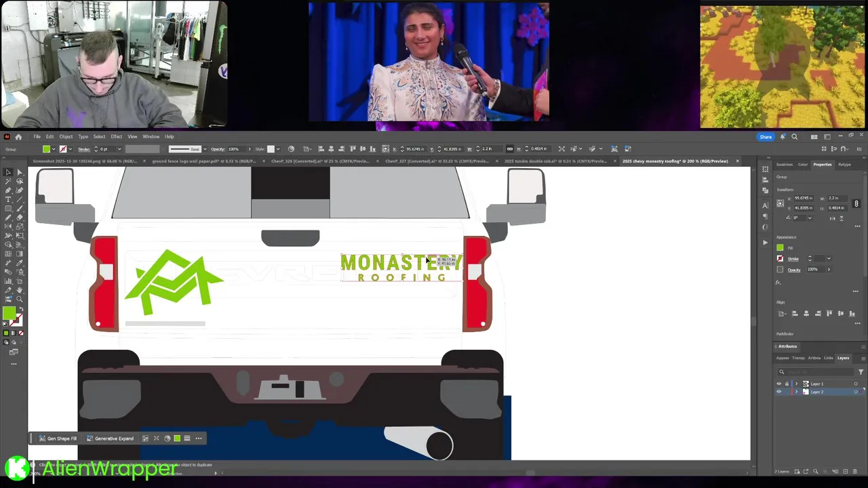Select the Type tool

[8, 199]
